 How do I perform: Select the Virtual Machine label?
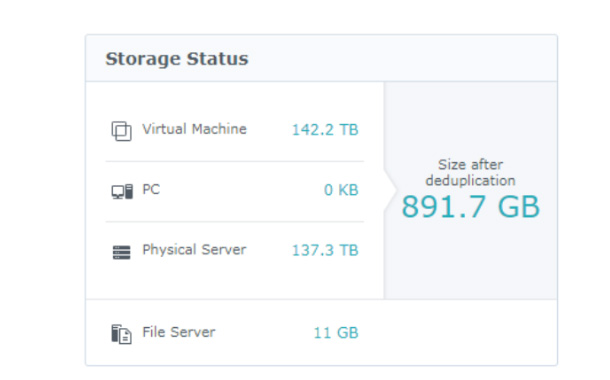[194, 129]
